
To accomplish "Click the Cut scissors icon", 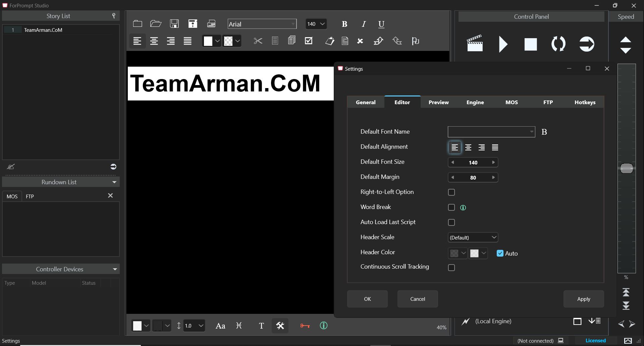I will point(258,41).
